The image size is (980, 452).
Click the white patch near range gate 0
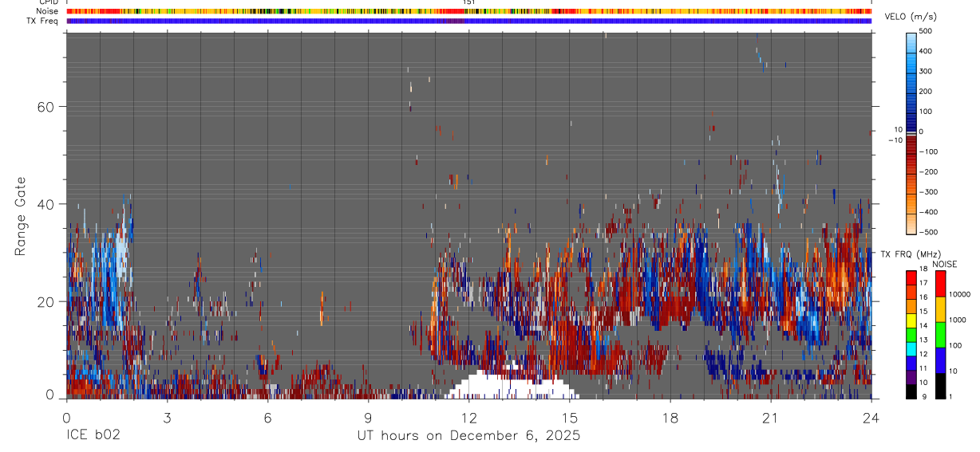[511, 386]
